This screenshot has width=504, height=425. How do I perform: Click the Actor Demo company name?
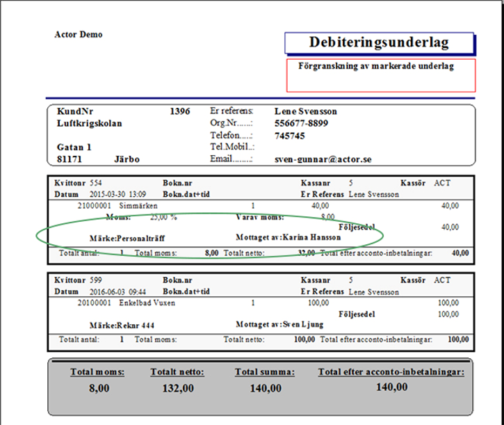tap(79, 34)
